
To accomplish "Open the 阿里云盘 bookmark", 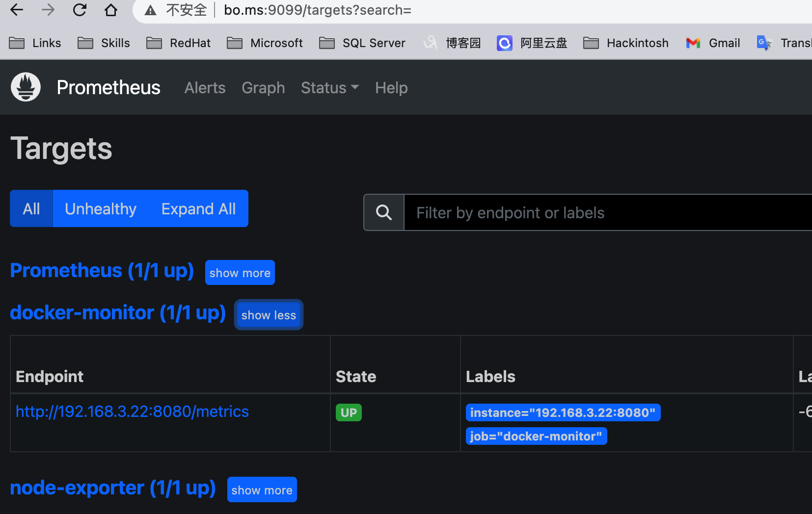I will click(532, 43).
